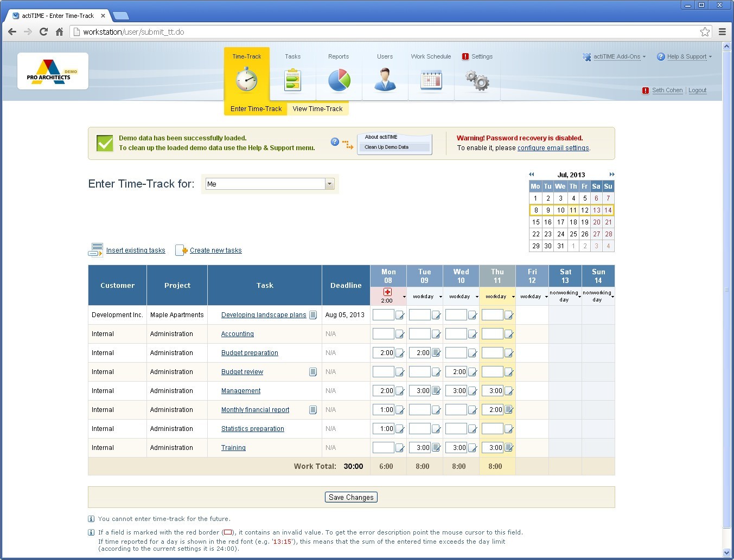Click Thursday time field for Accounting
The width and height of the screenshot is (734, 560).
[x=492, y=334]
